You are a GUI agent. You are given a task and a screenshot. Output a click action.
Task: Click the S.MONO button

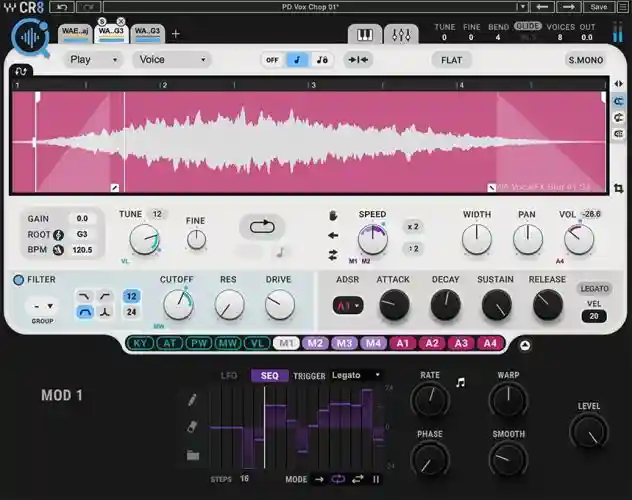click(x=586, y=60)
